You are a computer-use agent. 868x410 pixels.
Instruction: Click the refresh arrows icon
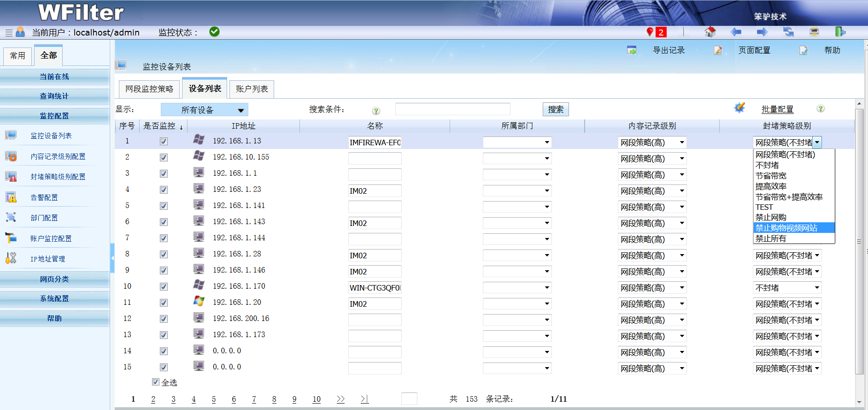(x=788, y=32)
